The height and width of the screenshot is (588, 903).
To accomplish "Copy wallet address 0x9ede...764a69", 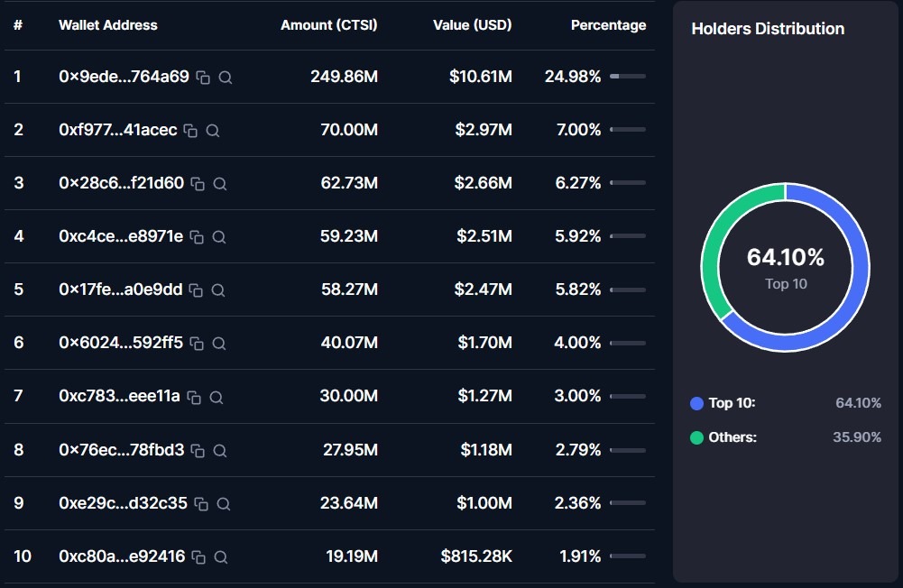I will [203, 78].
